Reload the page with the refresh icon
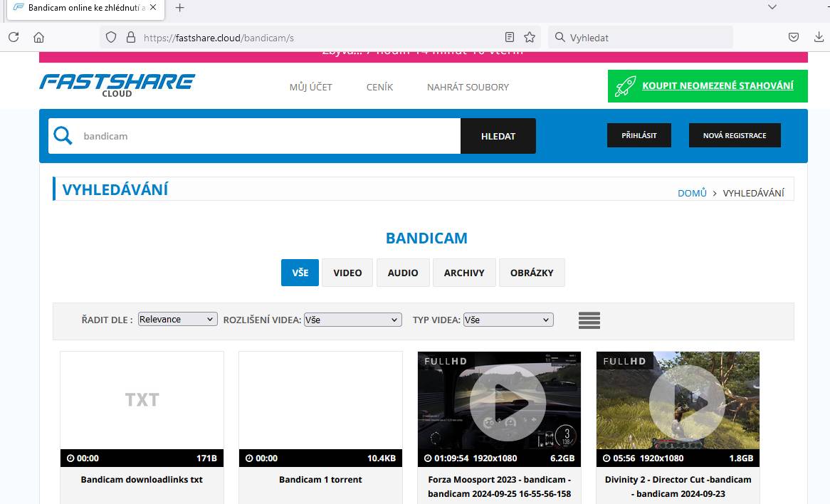830x504 pixels. (x=14, y=37)
